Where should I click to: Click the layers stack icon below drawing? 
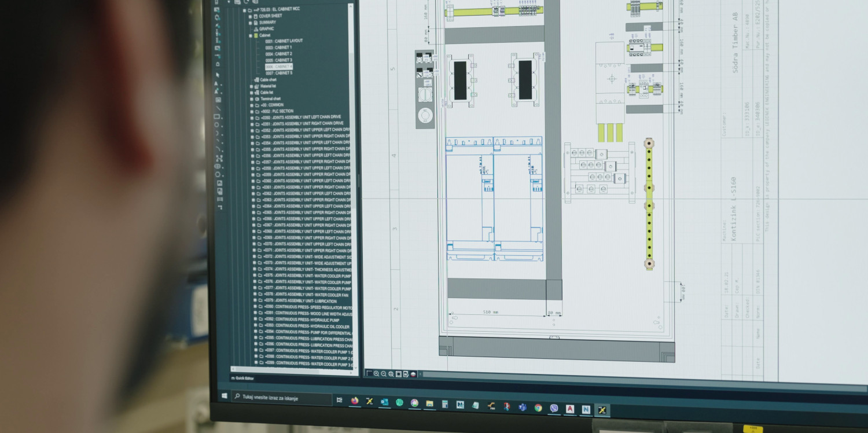click(x=413, y=375)
